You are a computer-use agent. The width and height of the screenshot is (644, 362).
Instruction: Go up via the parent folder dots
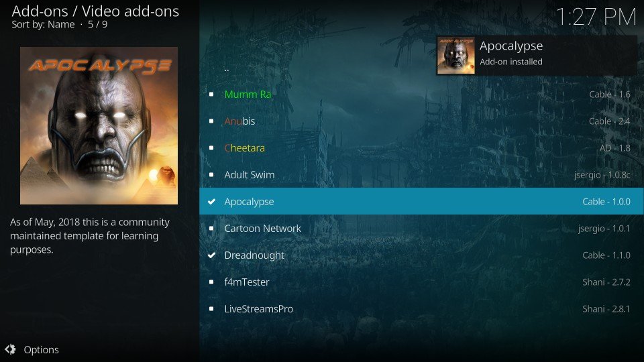point(227,70)
